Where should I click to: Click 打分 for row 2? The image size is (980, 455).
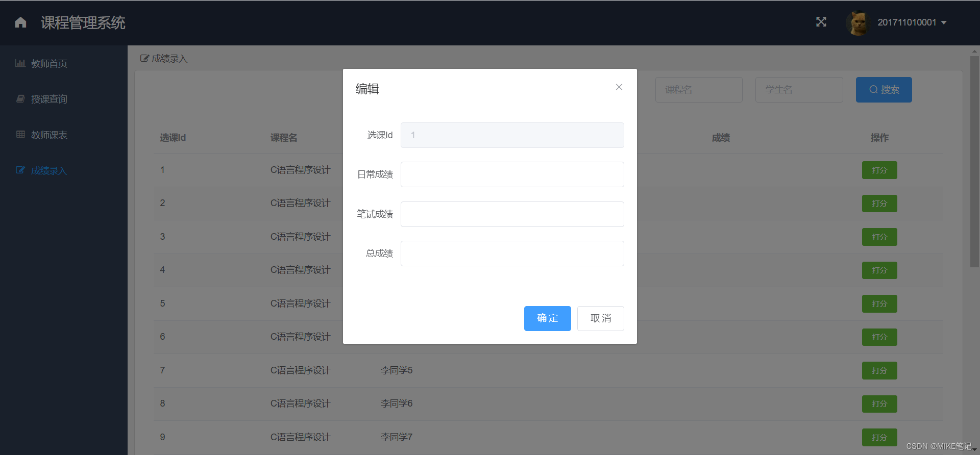click(879, 204)
